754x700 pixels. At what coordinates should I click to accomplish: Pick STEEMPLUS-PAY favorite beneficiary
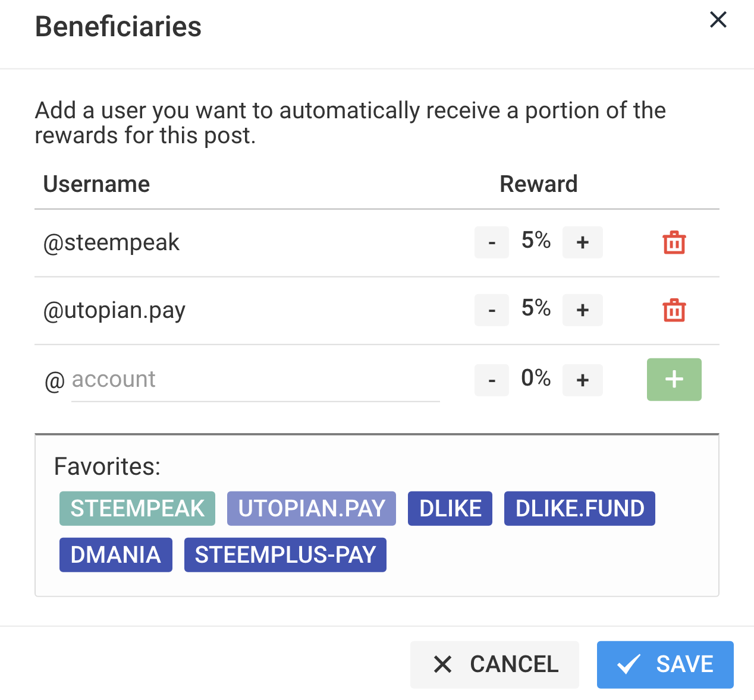(x=285, y=555)
